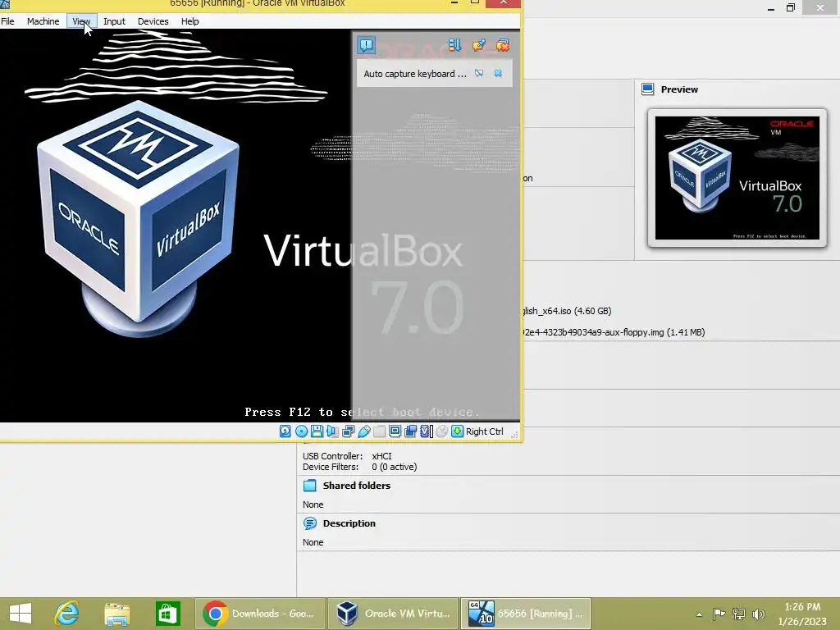Click the network adapters status icon
Viewport: 840px width, 630px height.
(348, 431)
